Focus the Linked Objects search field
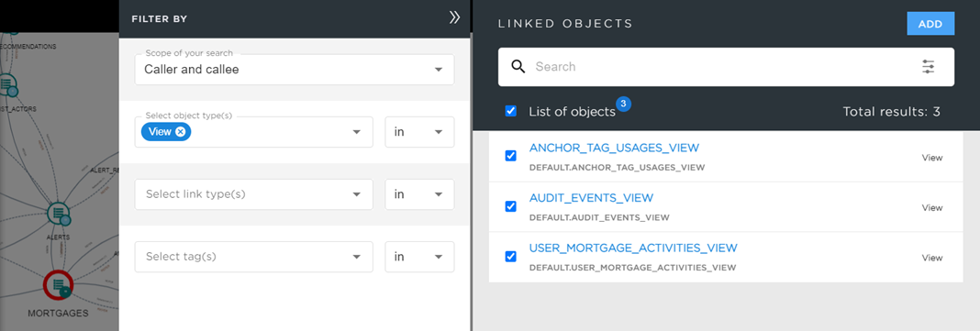This screenshot has height=331, width=980. pyautogui.click(x=726, y=67)
